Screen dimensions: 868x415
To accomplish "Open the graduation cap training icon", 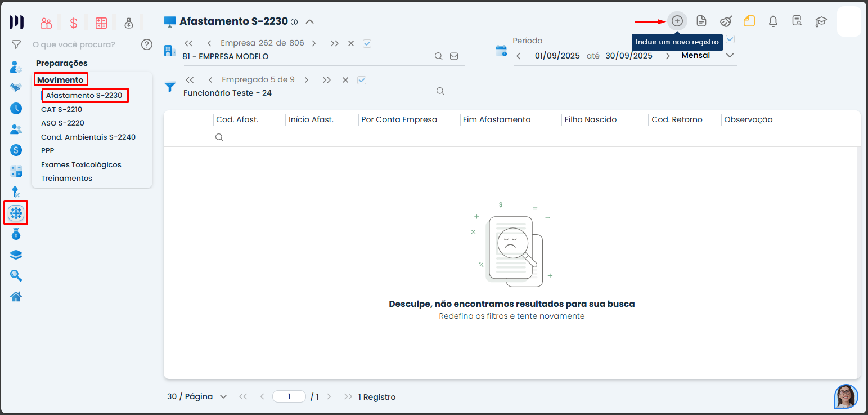I will 821,21.
